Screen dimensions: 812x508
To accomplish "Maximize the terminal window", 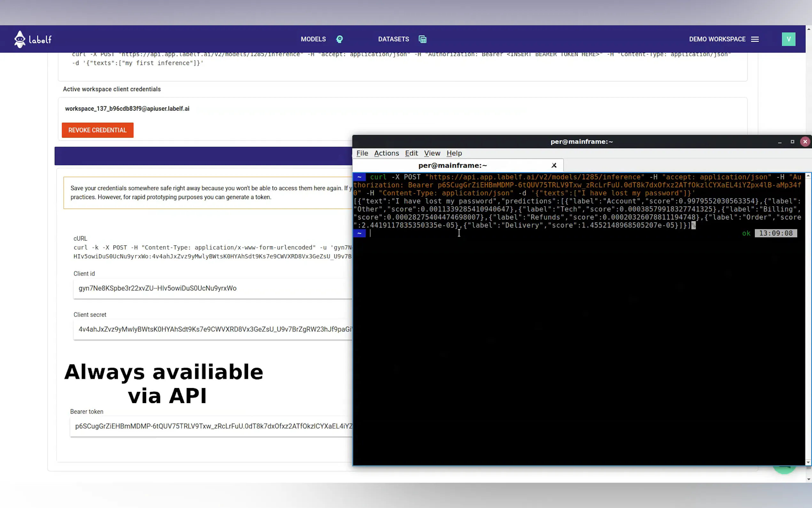I will (x=792, y=142).
